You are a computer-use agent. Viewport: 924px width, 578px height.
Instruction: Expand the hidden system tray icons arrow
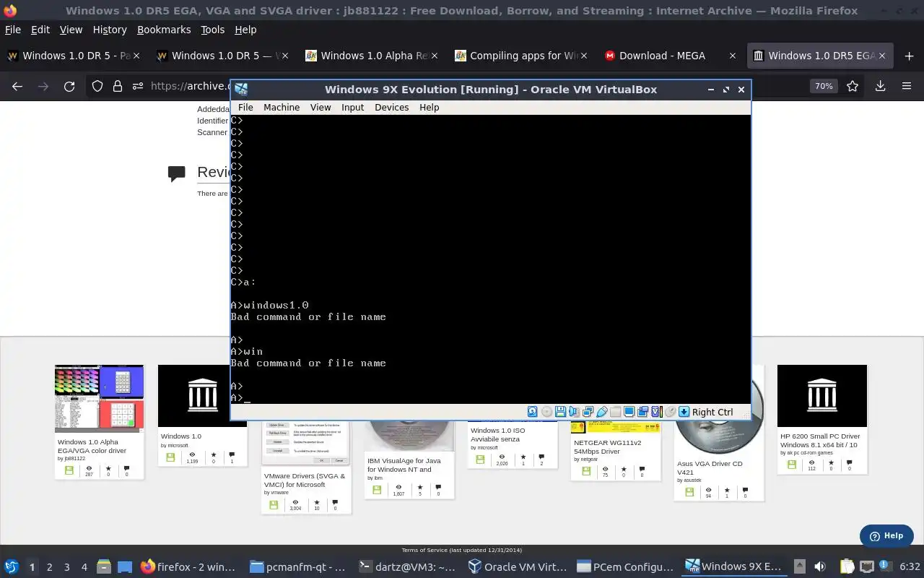[799, 566]
